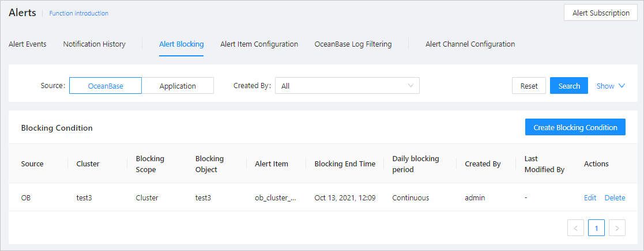
Task: Reset the filter conditions
Action: (x=529, y=86)
